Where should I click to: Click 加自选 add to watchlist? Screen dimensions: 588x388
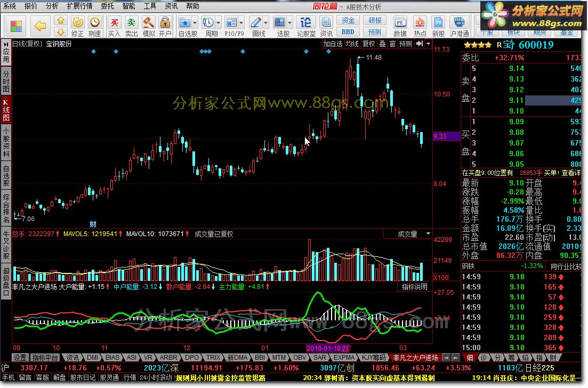pyautogui.click(x=333, y=44)
